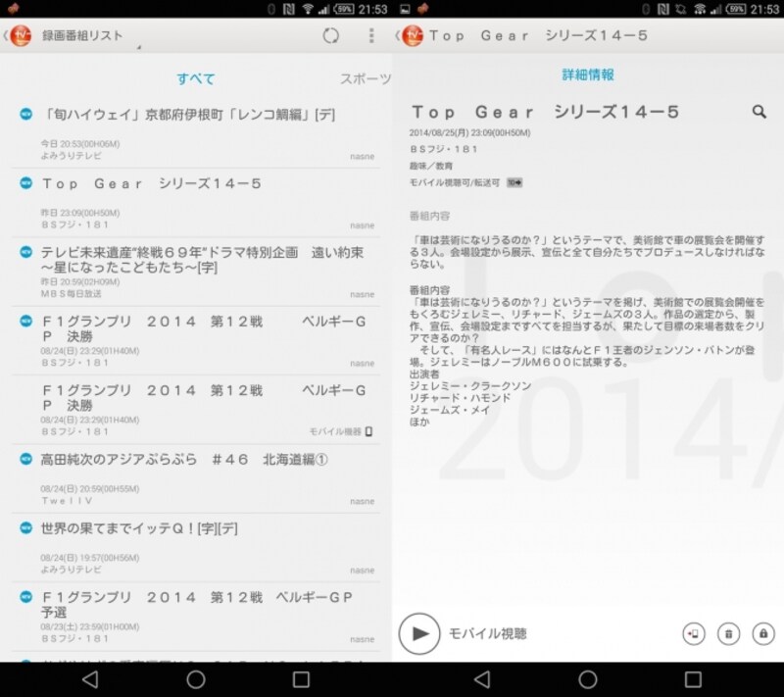784x697 pixels.
Task: Open the search icon on the detail screen
Action: tap(760, 112)
